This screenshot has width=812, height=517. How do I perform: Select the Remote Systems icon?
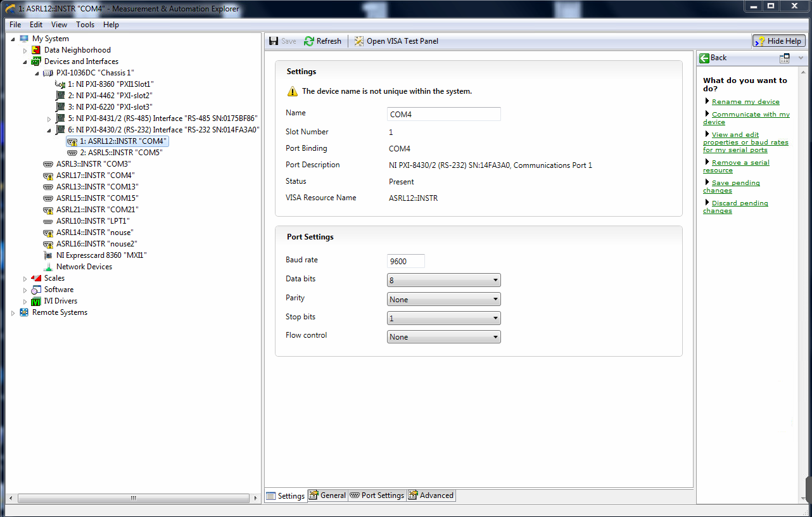[x=24, y=312]
